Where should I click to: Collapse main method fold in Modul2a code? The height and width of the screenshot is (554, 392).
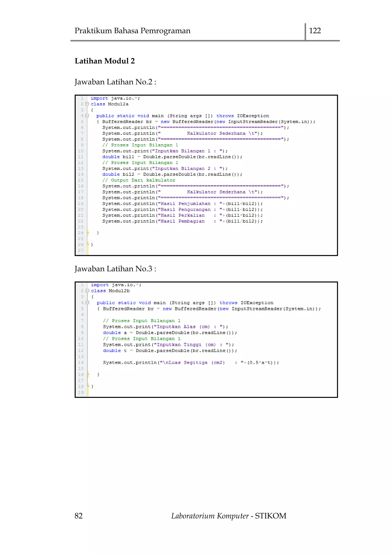87,116
